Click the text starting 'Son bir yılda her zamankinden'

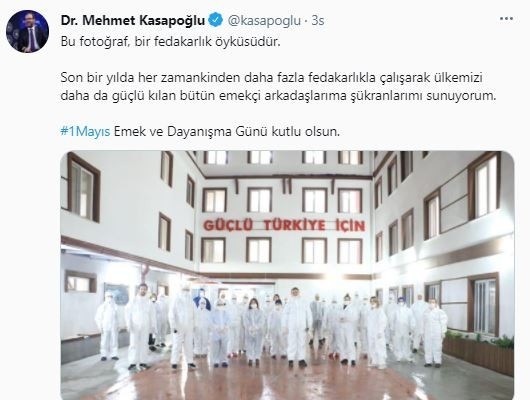pyautogui.click(x=271, y=78)
